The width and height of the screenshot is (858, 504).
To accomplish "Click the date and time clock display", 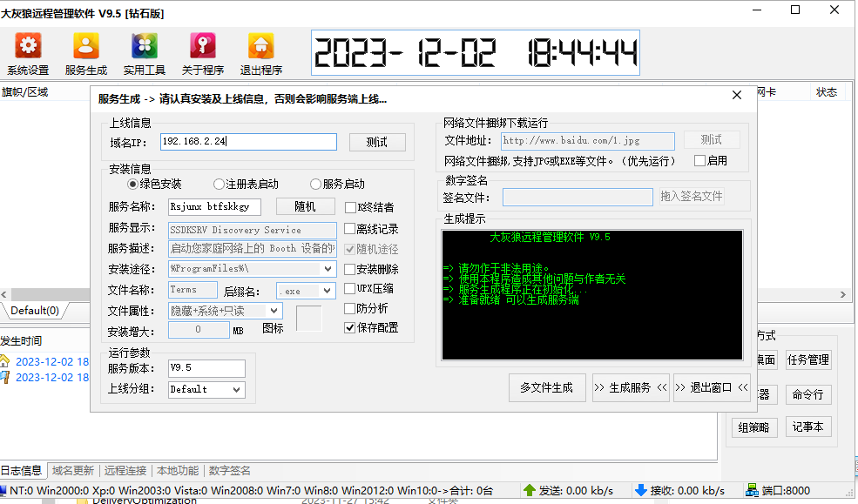I will pos(476,53).
